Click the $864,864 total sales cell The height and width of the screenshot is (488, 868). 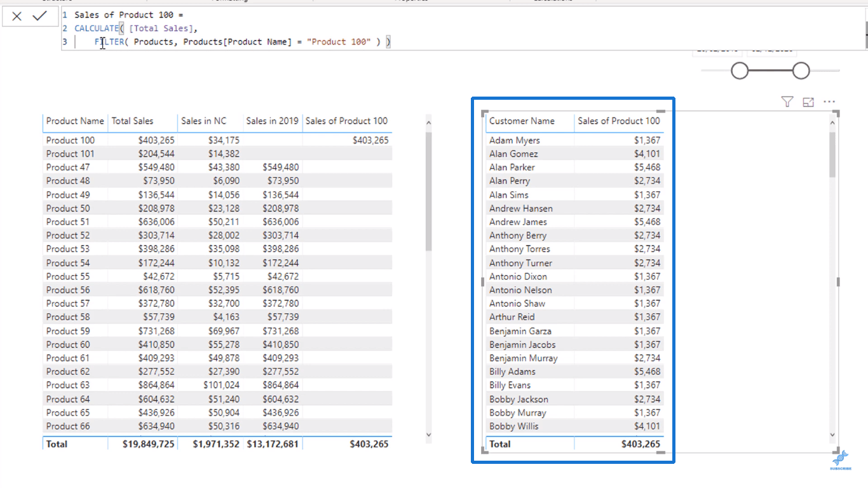[156, 385]
